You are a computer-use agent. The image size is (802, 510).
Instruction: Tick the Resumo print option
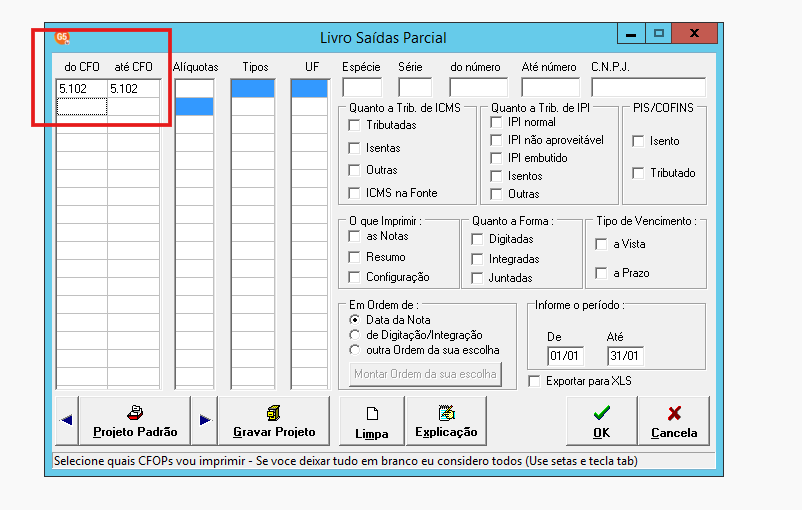(x=354, y=257)
